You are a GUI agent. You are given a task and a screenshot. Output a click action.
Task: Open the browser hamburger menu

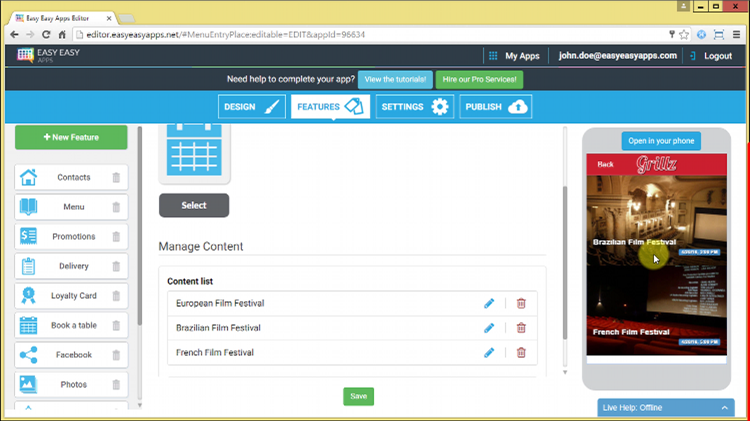coord(736,34)
